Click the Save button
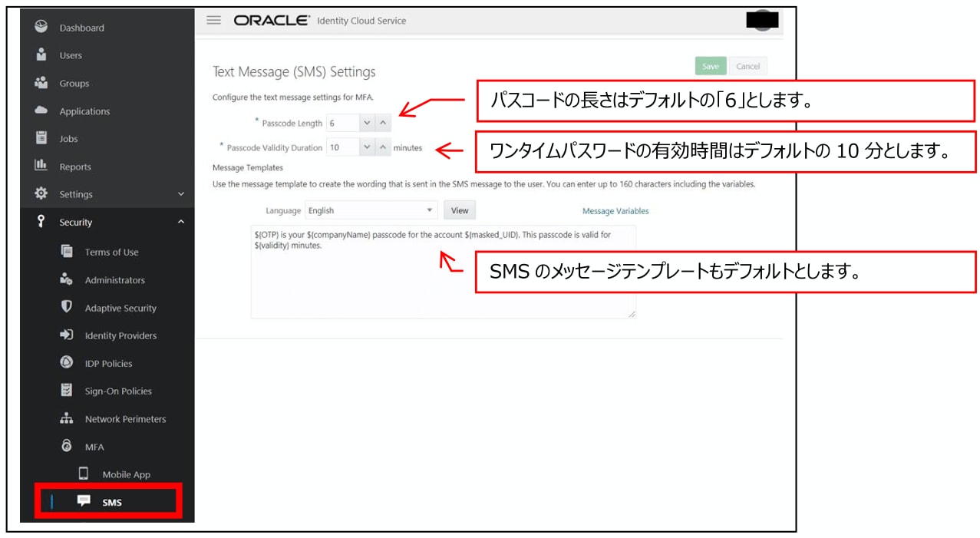980x538 pixels. (x=711, y=66)
